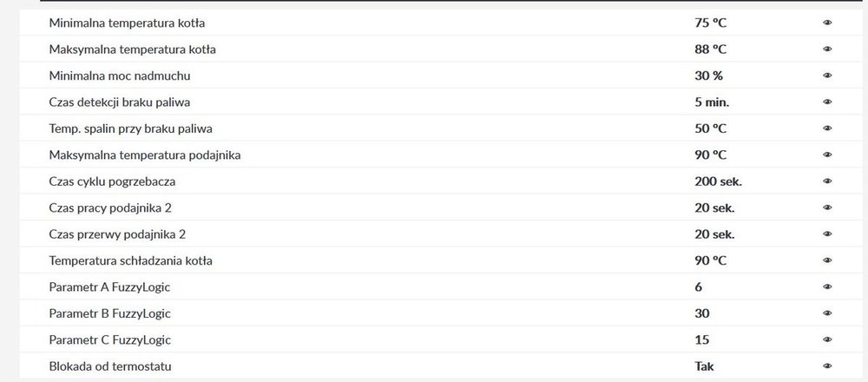This screenshot has width=868, height=382.
Task: Click eye icon for Czas cyklu pogrzebacza
Action: pyautogui.click(x=827, y=181)
